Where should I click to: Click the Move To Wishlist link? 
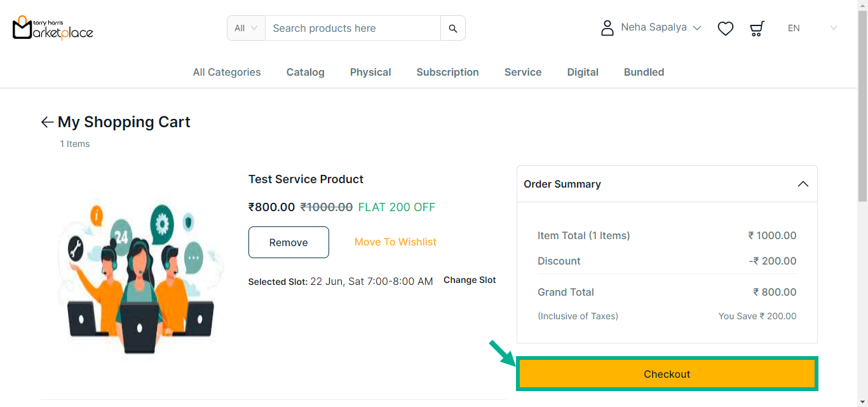pos(395,242)
